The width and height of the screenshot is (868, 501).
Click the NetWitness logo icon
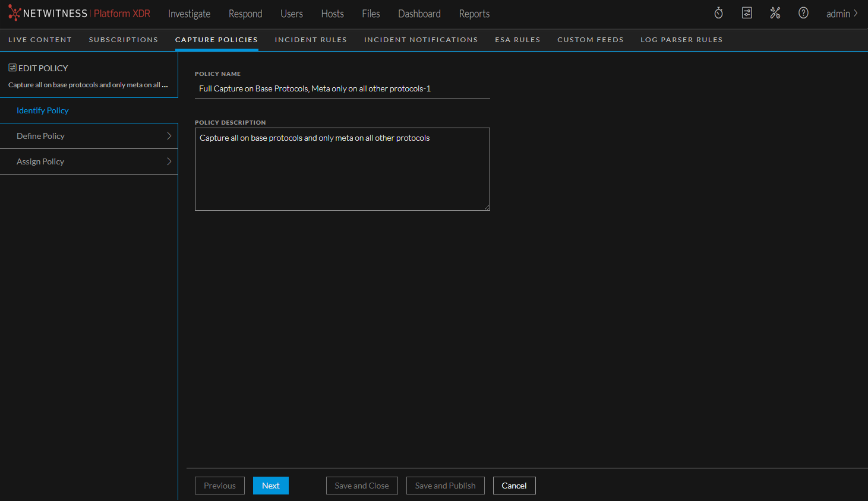(14, 13)
